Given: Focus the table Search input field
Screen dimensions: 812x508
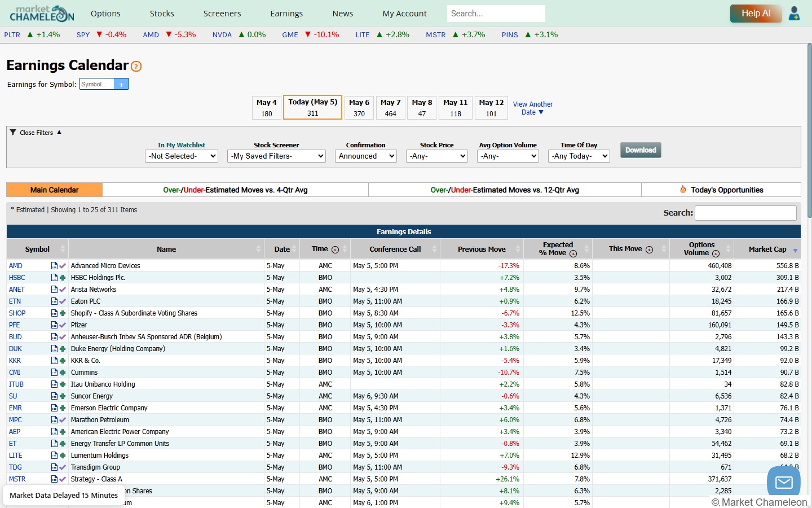Looking at the screenshot, I should coord(745,213).
